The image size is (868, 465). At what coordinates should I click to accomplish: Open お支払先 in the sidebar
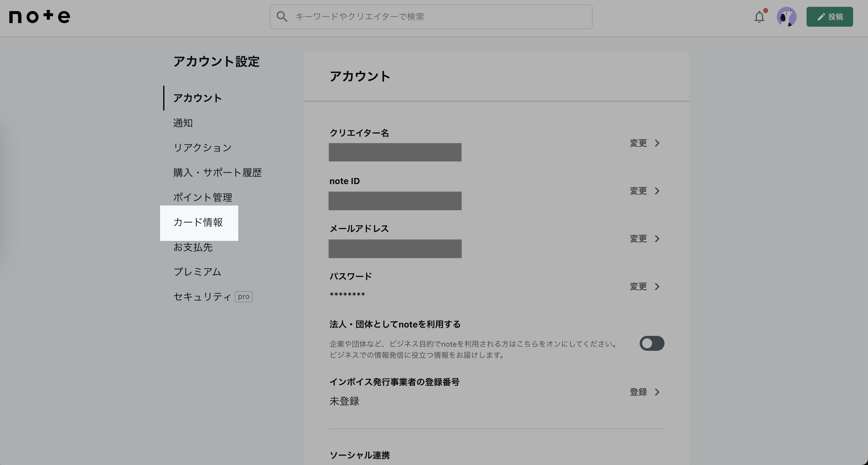pos(193,247)
